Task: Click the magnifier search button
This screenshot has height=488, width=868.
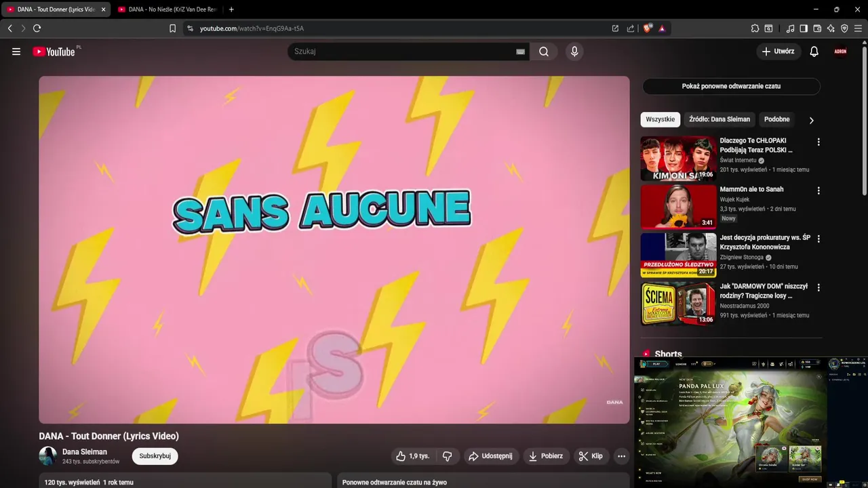Action: point(544,52)
